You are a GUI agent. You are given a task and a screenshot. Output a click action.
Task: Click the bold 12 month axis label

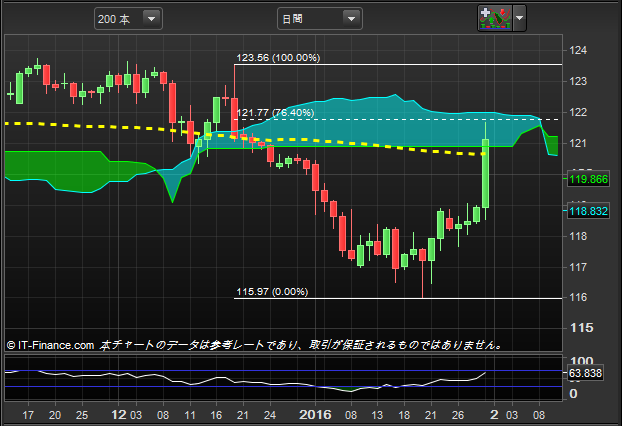pos(119,415)
